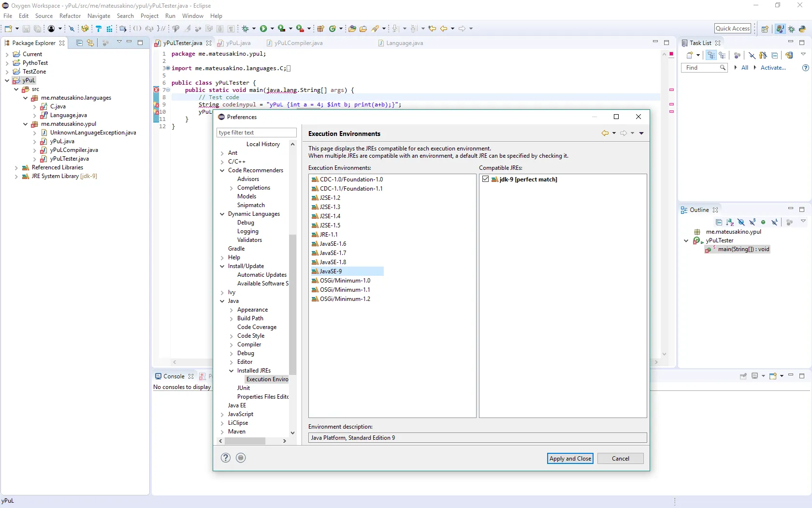Open the Navigate menu
This screenshot has width=812, height=508.
(99, 16)
